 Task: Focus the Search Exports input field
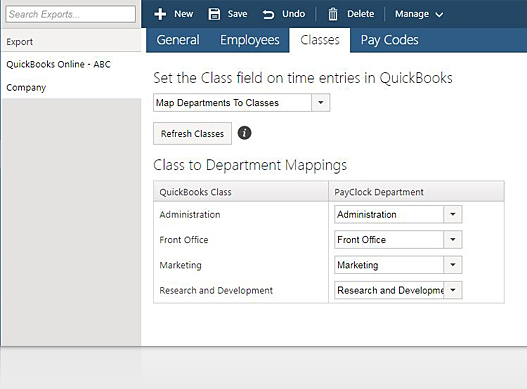pyautogui.click(x=71, y=14)
